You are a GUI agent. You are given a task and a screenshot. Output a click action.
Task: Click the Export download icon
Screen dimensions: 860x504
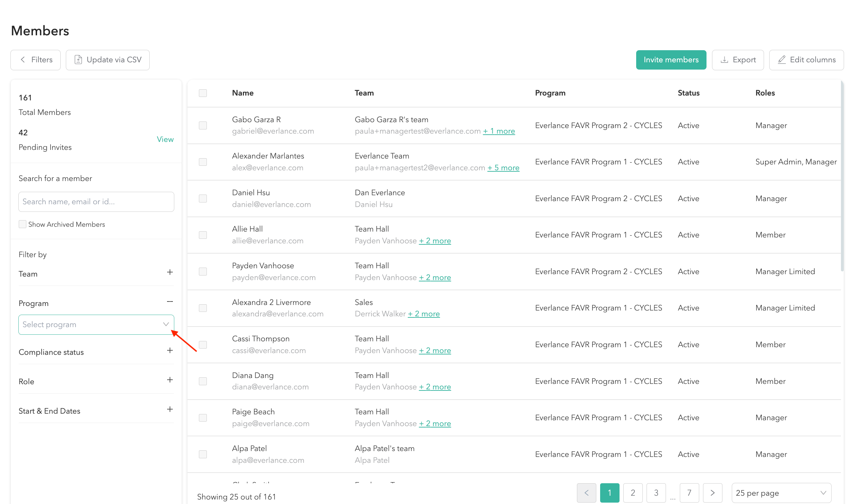tap(724, 60)
